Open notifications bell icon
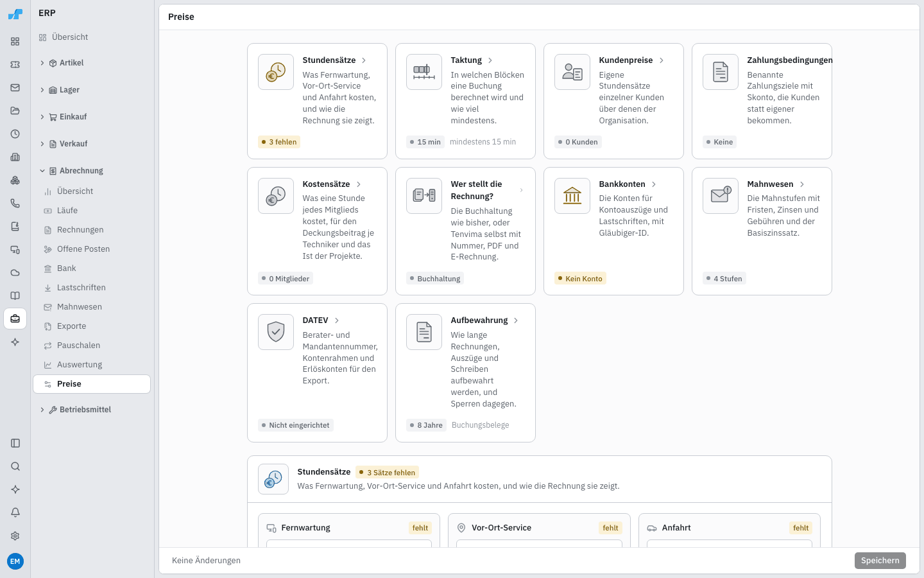The height and width of the screenshot is (578, 924). [x=15, y=512]
